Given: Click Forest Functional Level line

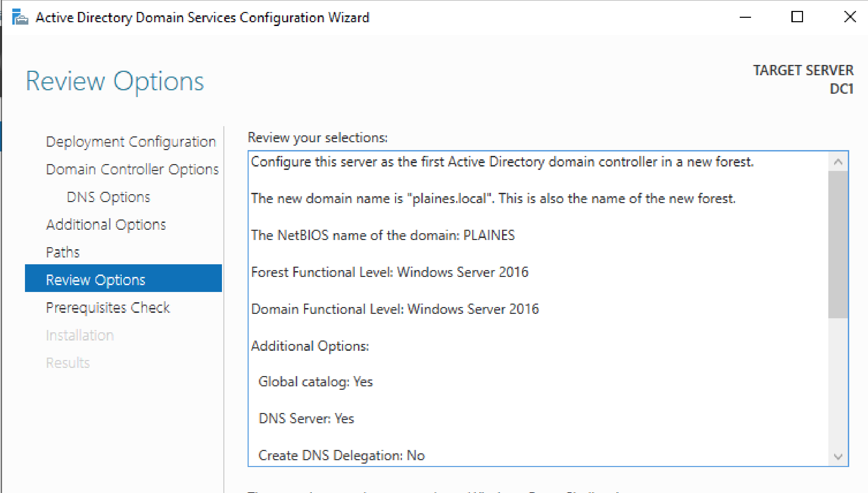Looking at the screenshot, I should click(x=390, y=272).
